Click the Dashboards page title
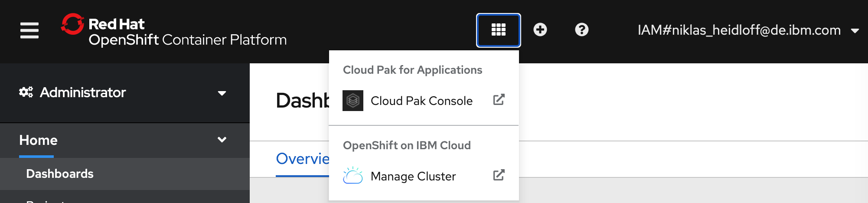The width and height of the screenshot is (868, 203). 303,101
